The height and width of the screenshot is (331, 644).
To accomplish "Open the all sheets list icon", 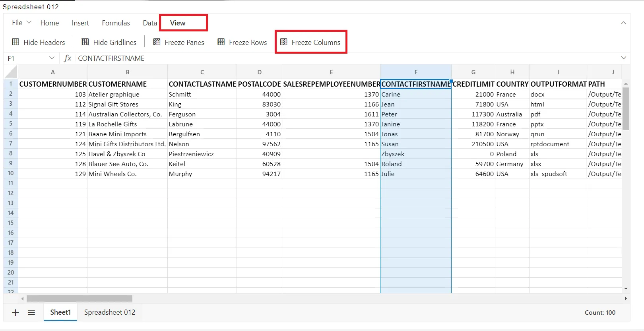I will tap(31, 313).
